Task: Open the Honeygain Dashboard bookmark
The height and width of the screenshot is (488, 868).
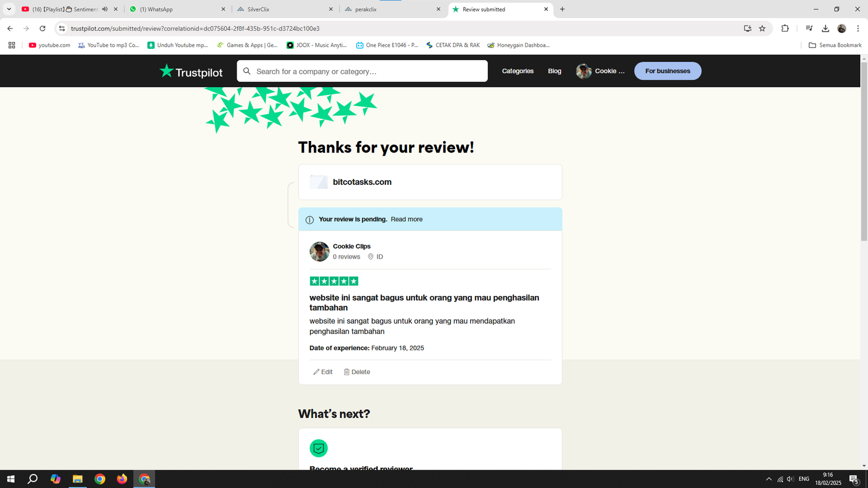Action: pos(519,45)
